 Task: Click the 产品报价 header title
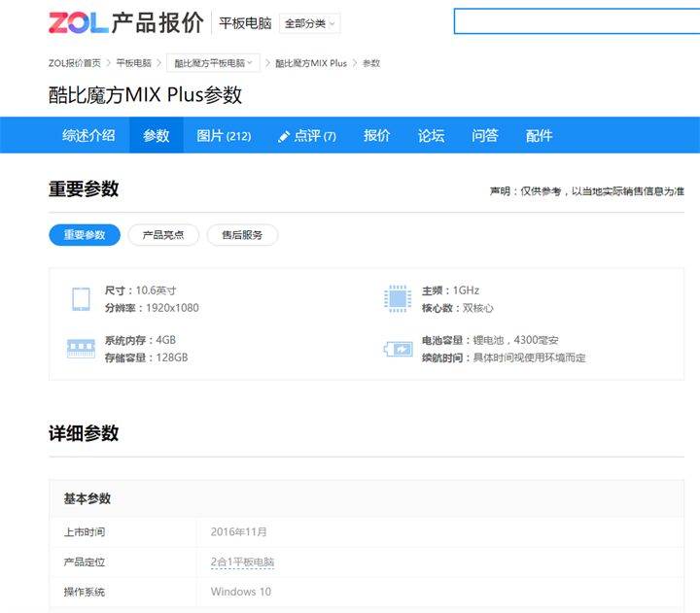click(157, 22)
